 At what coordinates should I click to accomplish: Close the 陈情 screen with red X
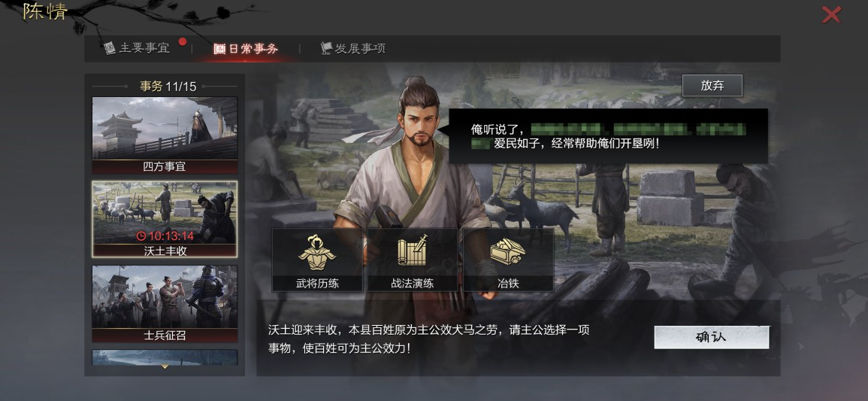click(831, 15)
